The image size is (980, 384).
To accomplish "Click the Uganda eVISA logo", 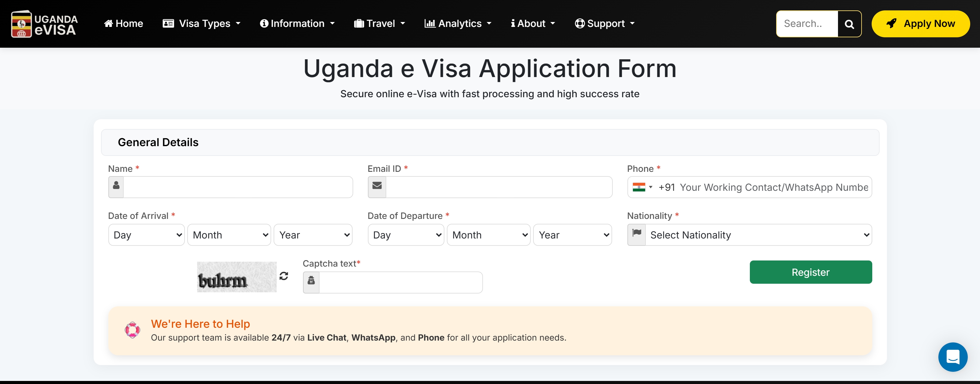I will (44, 24).
